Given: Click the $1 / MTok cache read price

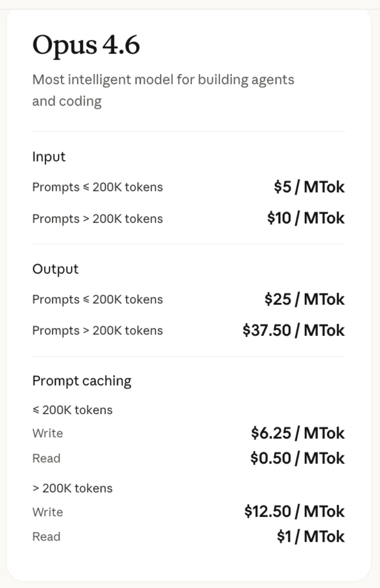Looking at the screenshot, I should click(x=310, y=536).
